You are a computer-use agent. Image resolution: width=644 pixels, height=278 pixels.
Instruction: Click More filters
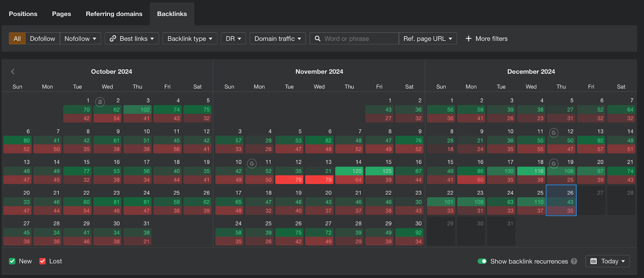click(487, 39)
